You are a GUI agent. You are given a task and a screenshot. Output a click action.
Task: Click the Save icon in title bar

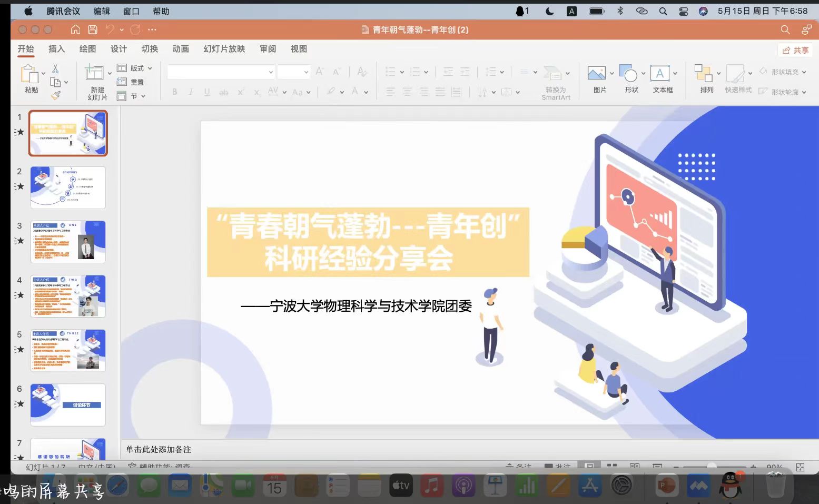(93, 29)
